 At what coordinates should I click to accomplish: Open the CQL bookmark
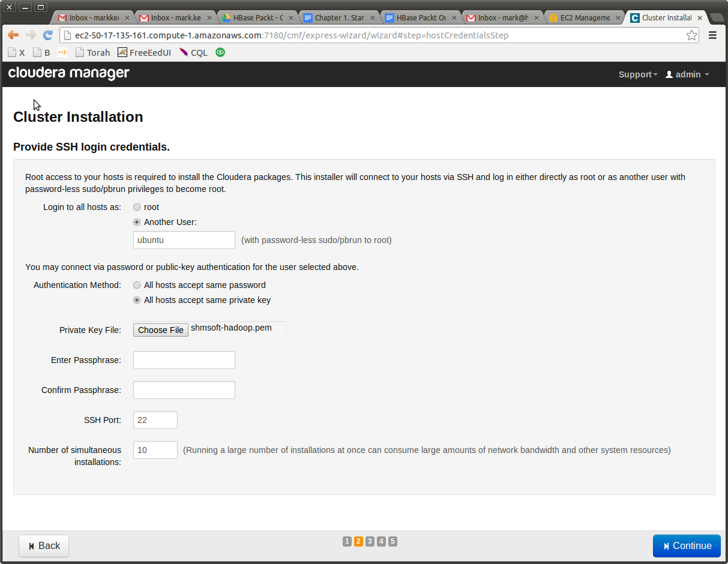[x=193, y=53]
